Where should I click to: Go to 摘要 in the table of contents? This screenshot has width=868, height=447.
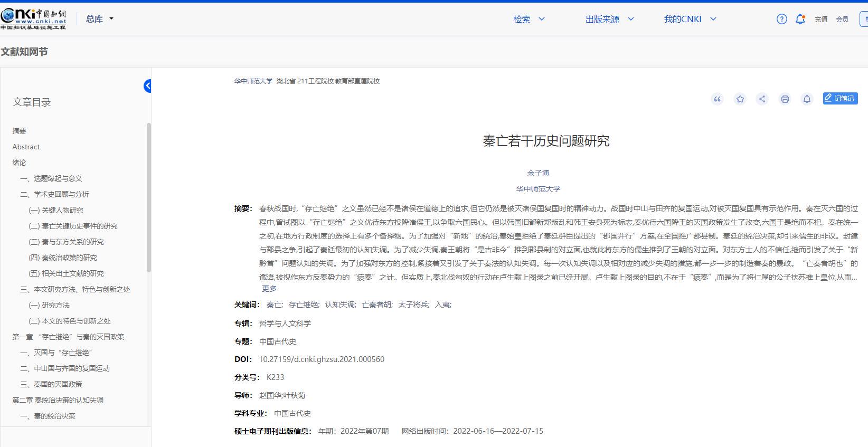tap(20, 131)
